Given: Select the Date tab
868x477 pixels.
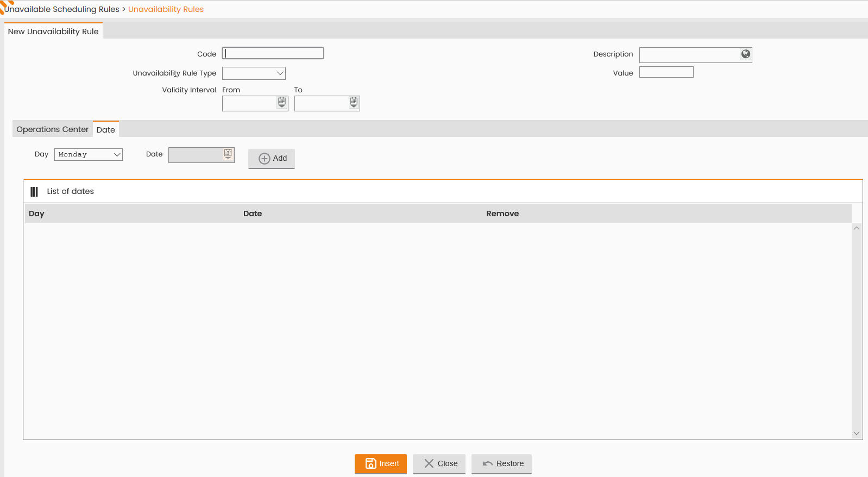Looking at the screenshot, I should 106,129.
